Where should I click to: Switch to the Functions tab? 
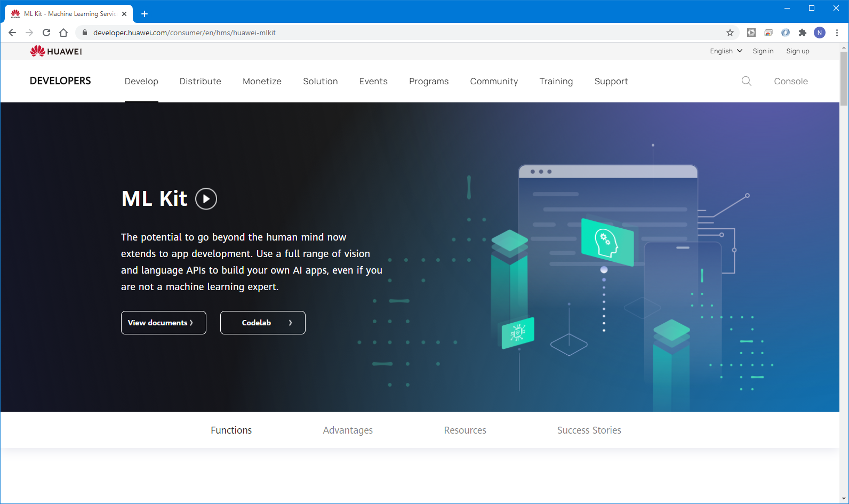click(231, 430)
